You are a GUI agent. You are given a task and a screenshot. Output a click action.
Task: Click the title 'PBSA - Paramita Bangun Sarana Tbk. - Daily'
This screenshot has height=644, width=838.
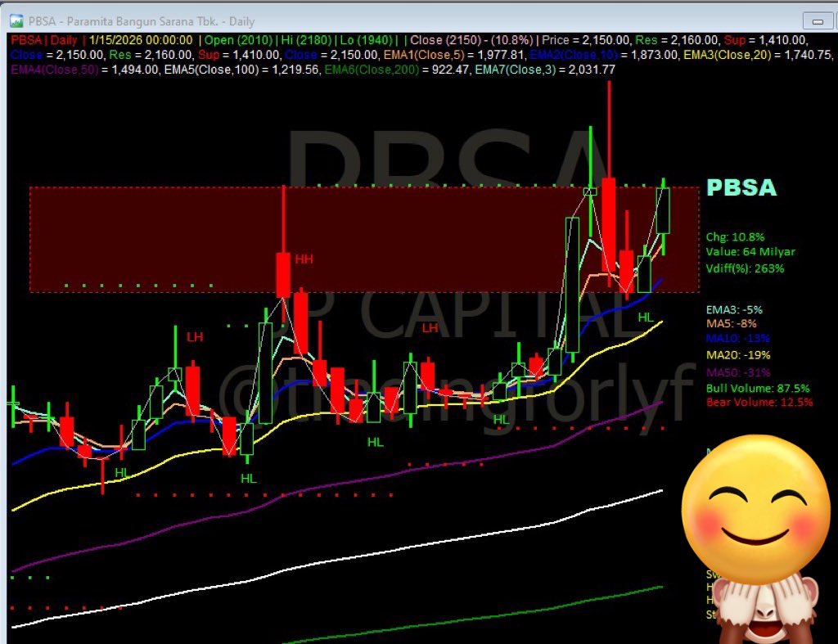point(142,21)
